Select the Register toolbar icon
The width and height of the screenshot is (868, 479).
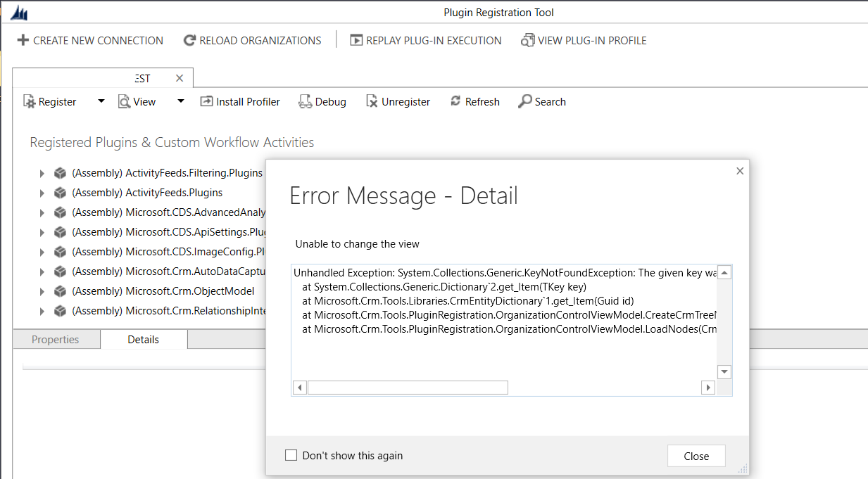click(31, 101)
